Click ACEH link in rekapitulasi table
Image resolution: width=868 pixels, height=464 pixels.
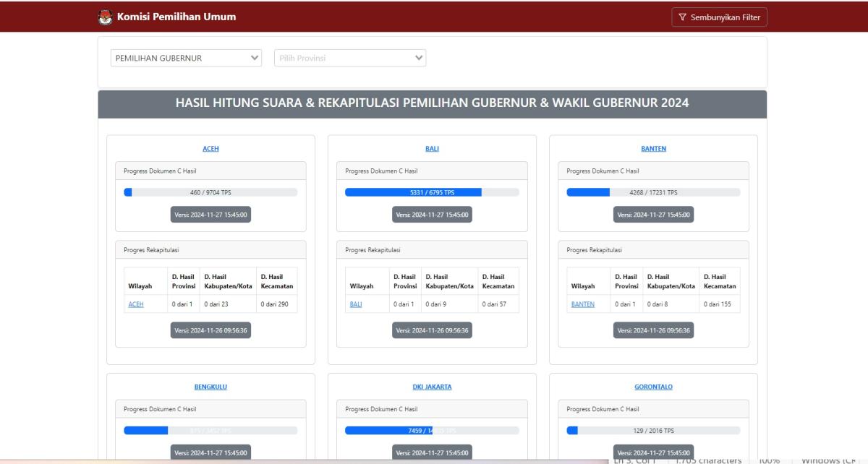click(x=135, y=304)
